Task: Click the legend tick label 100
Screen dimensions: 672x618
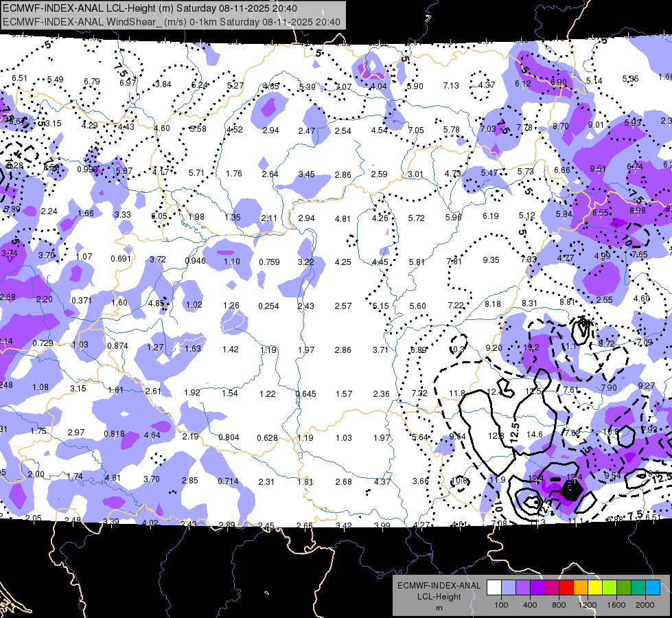Action: (x=501, y=605)
